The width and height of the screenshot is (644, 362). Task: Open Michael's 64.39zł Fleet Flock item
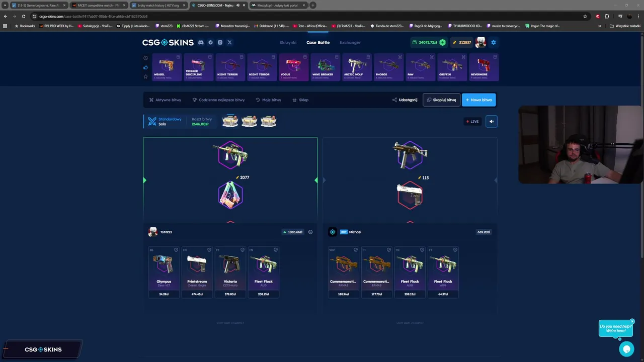coord(443,272)
